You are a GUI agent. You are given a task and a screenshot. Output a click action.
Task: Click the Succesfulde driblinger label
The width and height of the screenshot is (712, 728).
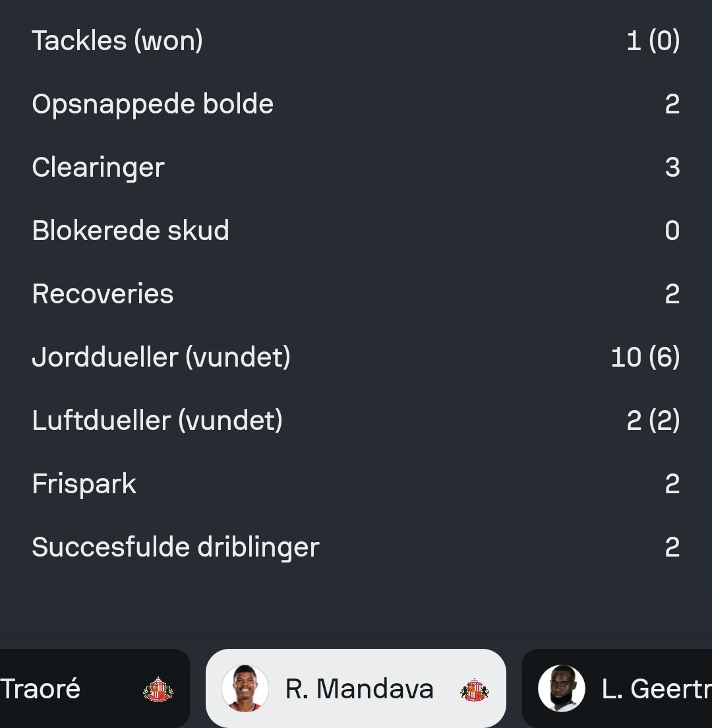[175, 547]
